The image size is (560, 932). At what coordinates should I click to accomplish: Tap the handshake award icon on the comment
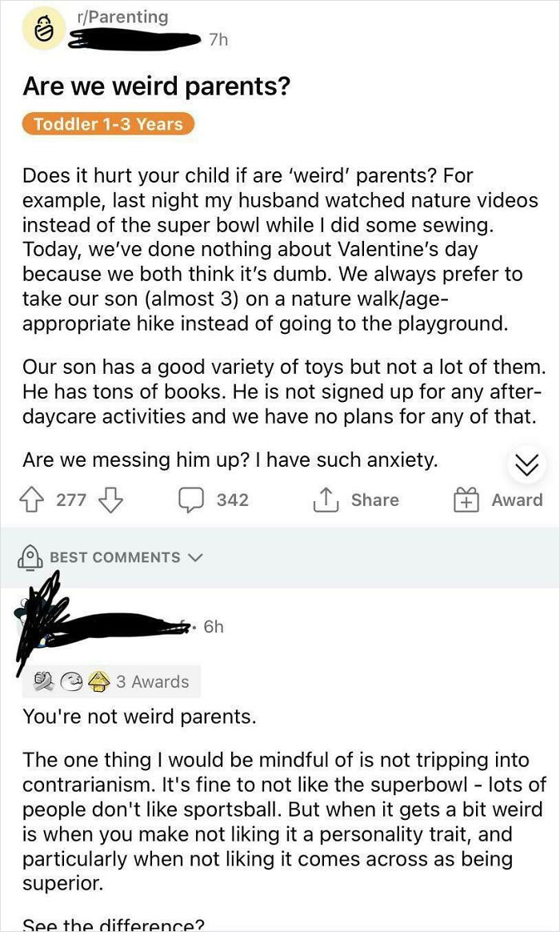tap(43, 681)
